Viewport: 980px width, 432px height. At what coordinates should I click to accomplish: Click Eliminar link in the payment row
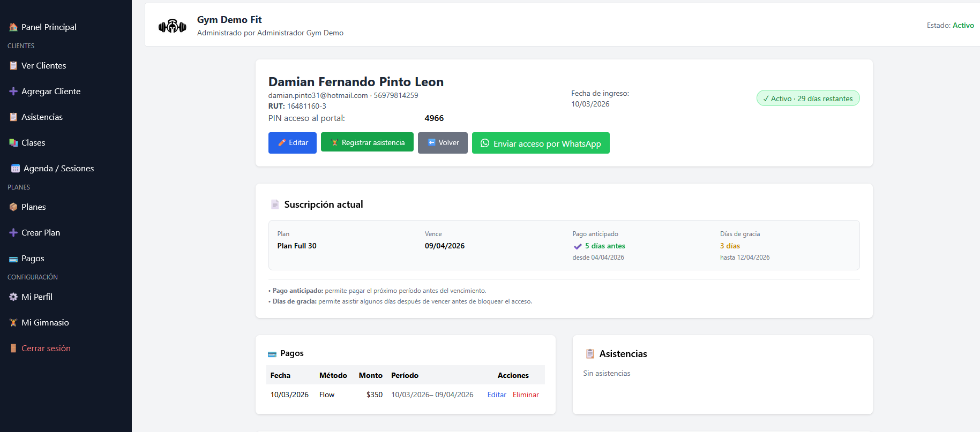(526, 395)
